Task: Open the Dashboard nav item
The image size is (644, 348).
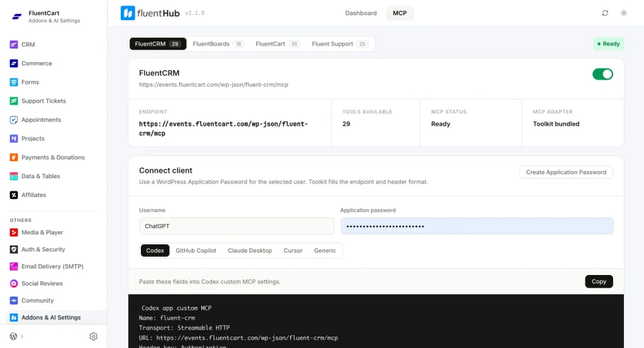Action: (x=360, y=13)
